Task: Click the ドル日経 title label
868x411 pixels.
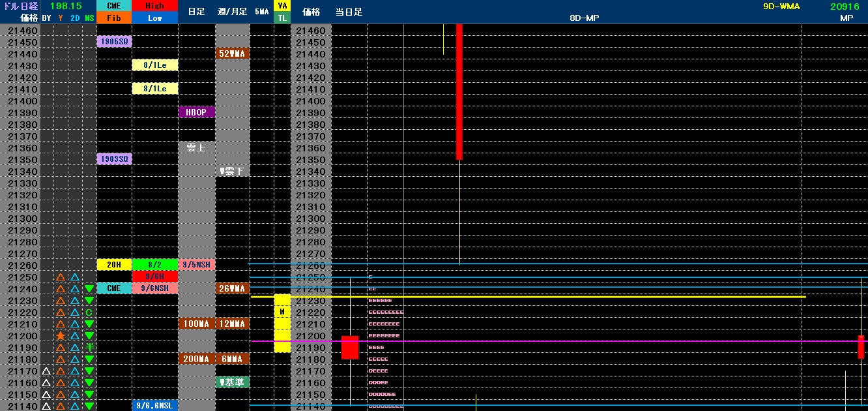Action: coord(20,6)
